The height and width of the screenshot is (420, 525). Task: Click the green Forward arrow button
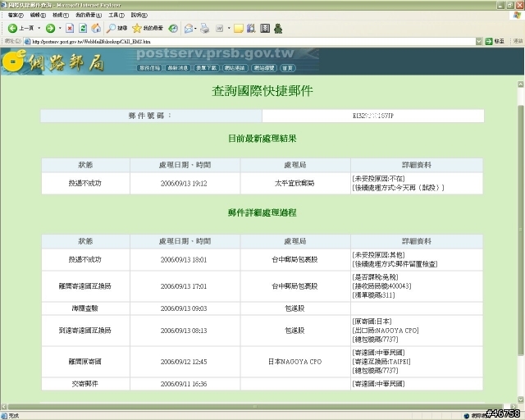[50, 29]
